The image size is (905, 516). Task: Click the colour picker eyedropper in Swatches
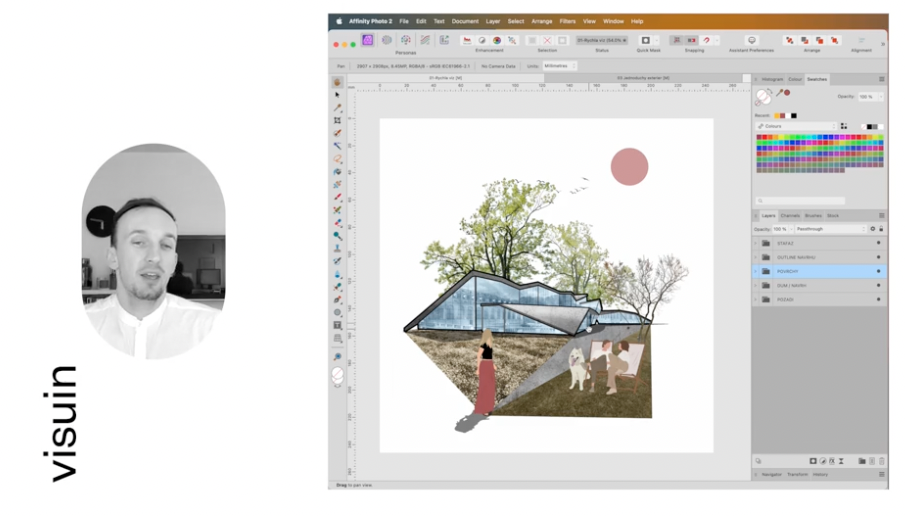pyautogui.click(x=779, y=93)
